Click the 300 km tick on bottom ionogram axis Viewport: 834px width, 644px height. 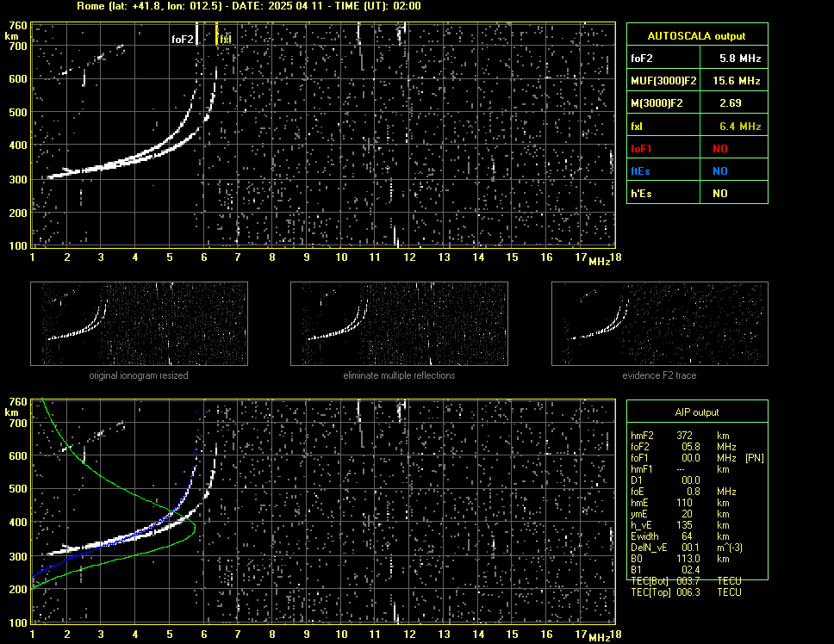click(x=17, y=556)
